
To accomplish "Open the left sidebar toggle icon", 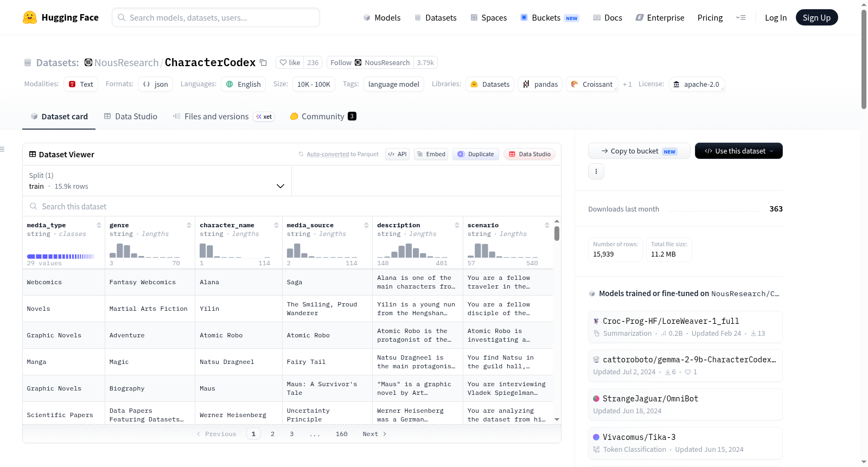I will click(x=2, y=149).
